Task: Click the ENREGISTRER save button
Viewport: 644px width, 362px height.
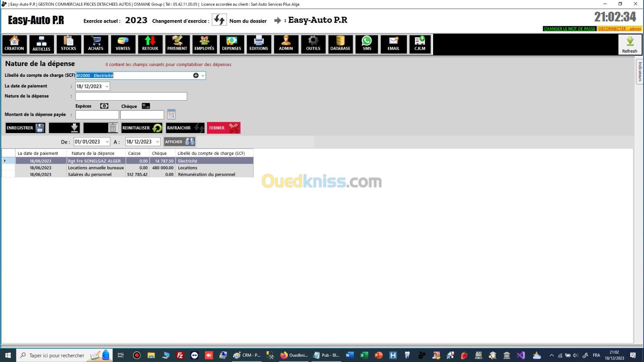Action: pyautogui.click(x=25, y=128)
